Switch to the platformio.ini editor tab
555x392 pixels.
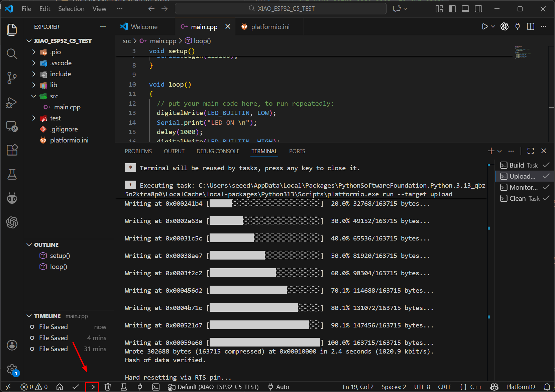pos(270,27)
